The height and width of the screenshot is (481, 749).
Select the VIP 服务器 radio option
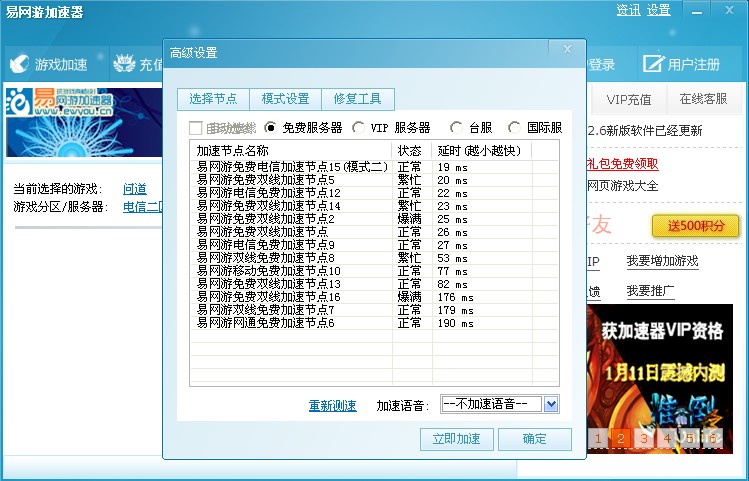pyautogui.click(x=359, y=128)
